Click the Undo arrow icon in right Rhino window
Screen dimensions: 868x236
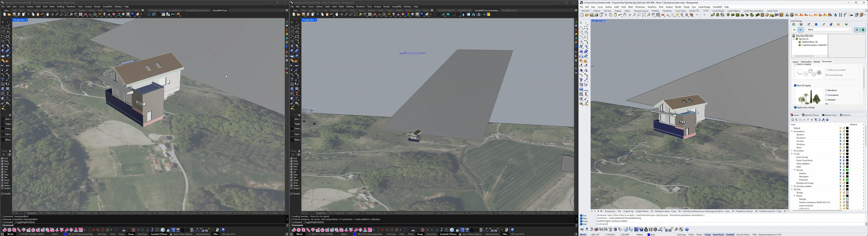[x=620, y=15]
